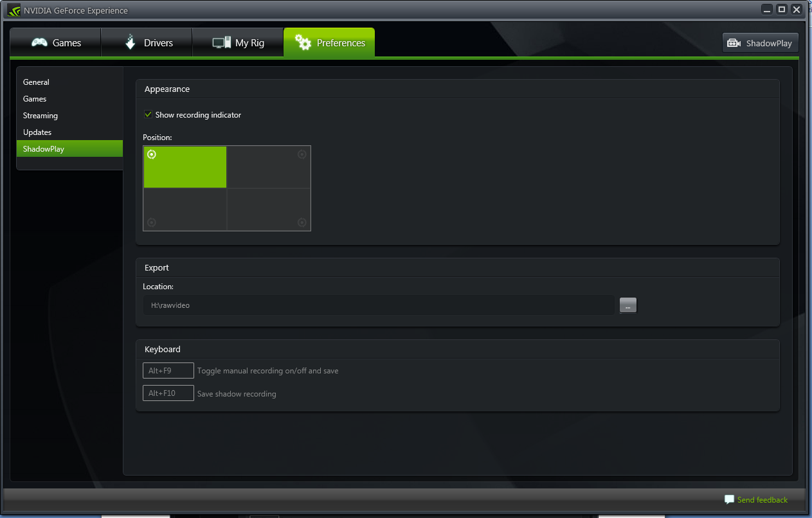Maximize the GeForce Experience window
Screen dimensions: 812x518
click(x=782, y=9)
